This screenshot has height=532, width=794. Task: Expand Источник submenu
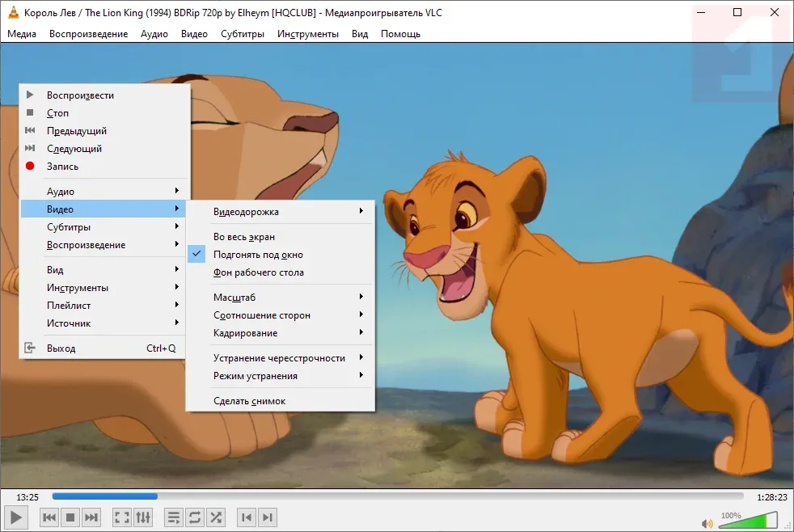(x=104, y=323)
